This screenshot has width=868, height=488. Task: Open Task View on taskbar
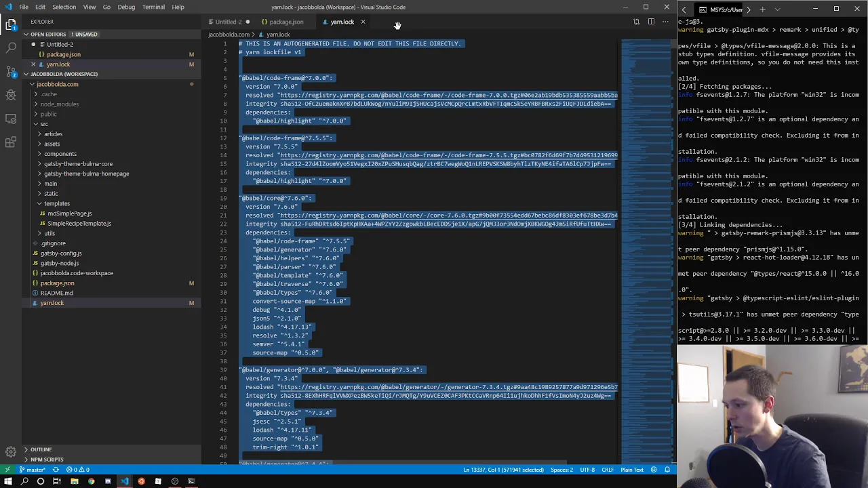tap(57, 481)
